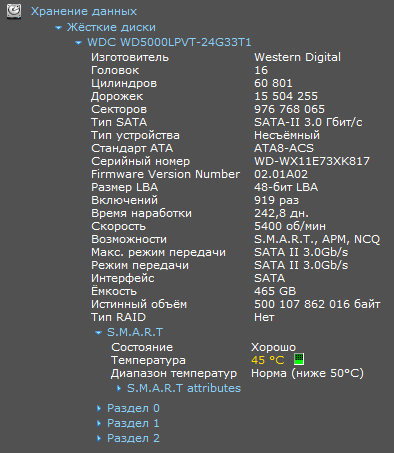Click the Тип устройства row label
The image size is (394, 453).
pyautogui.click(x=135, y=135)
